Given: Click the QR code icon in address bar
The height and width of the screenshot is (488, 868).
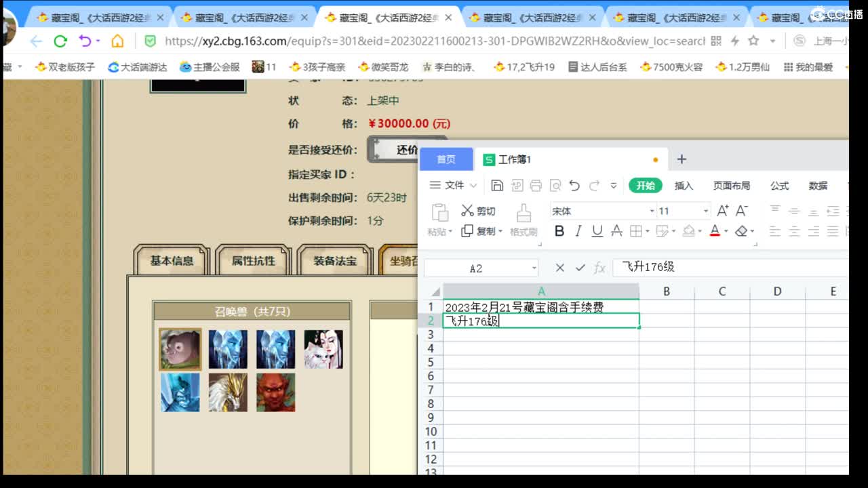Looking at the screenshot, I should pyautogui.click(x=716, y=41).
